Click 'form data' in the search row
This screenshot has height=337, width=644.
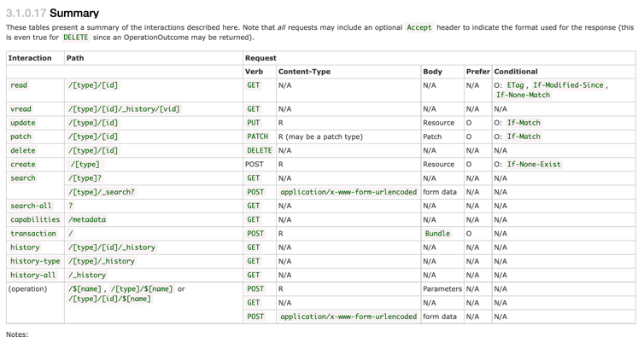pos(440,192)
